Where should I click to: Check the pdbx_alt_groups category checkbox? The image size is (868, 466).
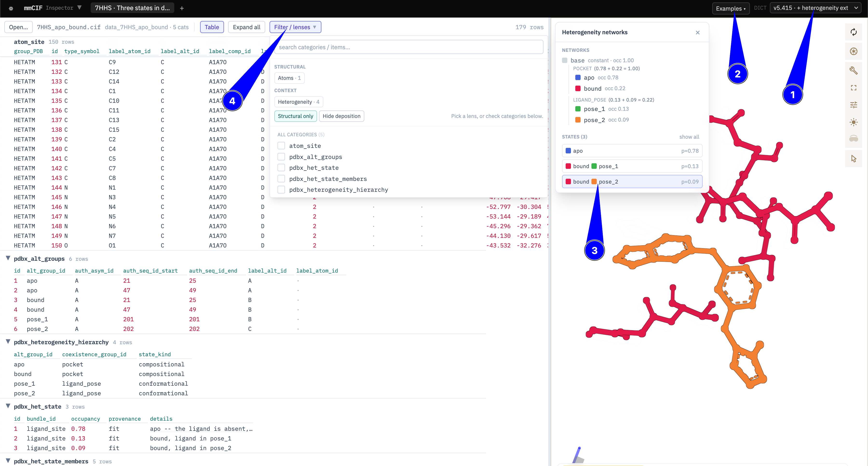pos(281,157)
